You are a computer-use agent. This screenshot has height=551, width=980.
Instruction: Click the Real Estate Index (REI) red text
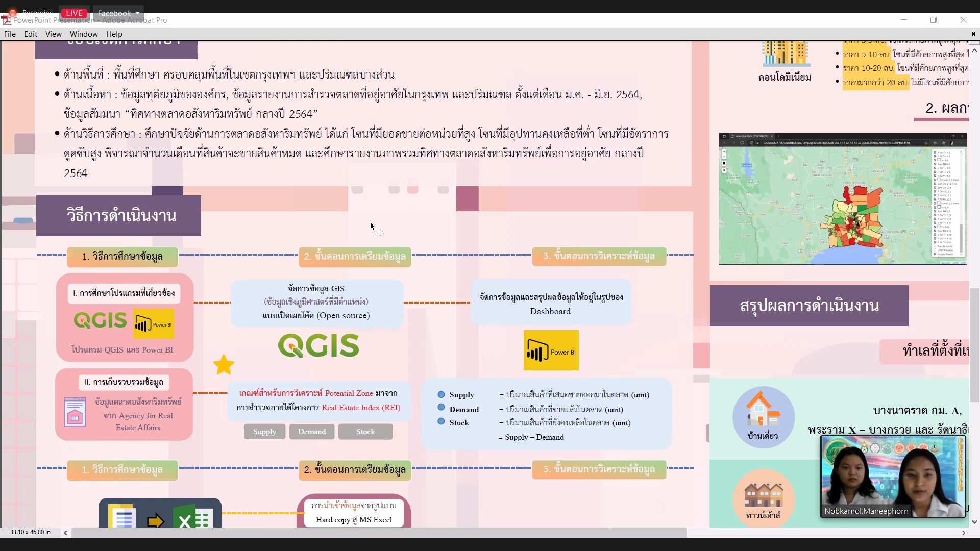coord(361,408)
